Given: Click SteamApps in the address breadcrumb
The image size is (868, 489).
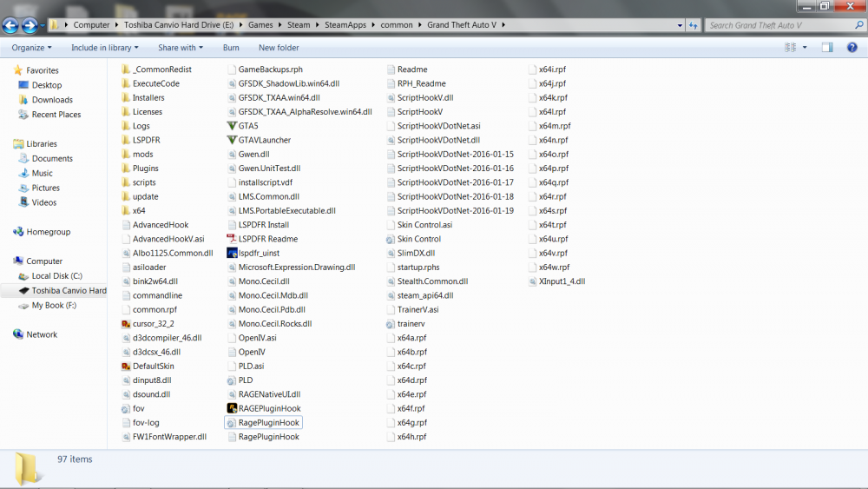Looking at the screenshot, I should [345, 25].
